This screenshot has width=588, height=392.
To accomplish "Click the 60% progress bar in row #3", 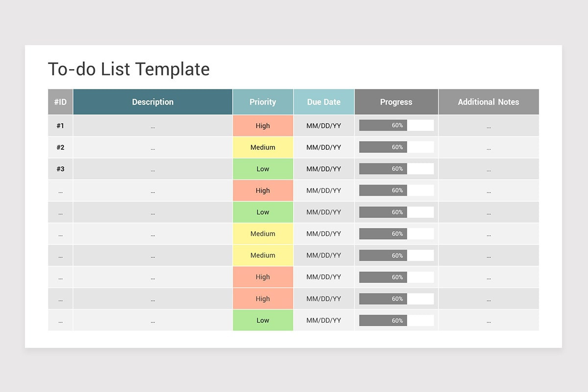I will [396, 169].
